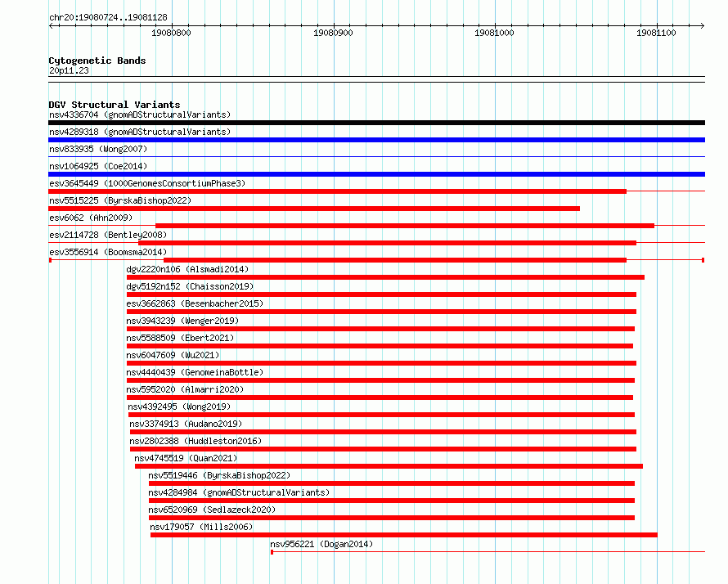
Task: Click the red dgv2220n106 variant bar
Action: pyautogui.click(x=385, y=277)
